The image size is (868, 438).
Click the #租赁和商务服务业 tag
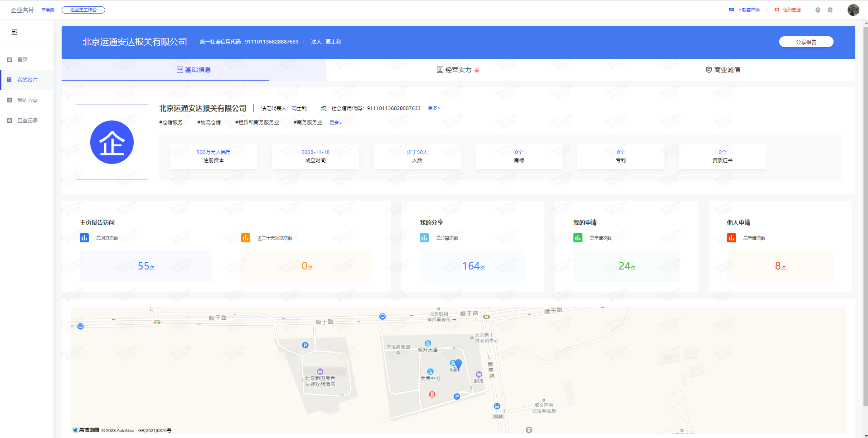point(257,123)
